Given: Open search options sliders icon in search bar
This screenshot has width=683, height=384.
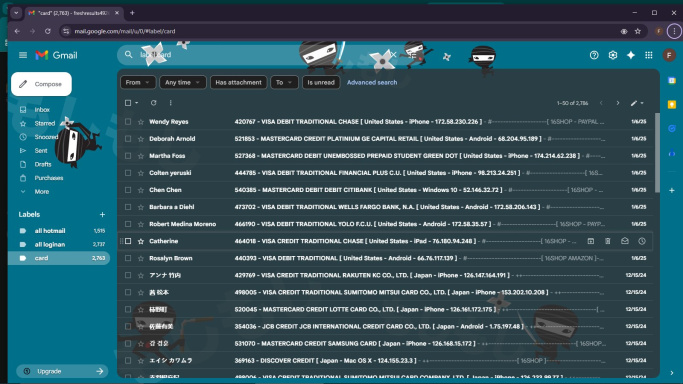Looking at the screenshot, I should [x=413, y=54].
